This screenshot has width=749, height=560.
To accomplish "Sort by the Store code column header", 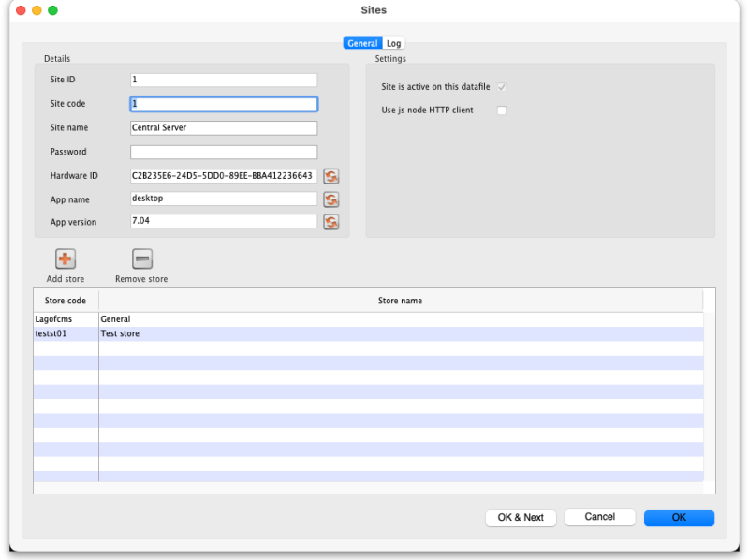I will [66, 301].
